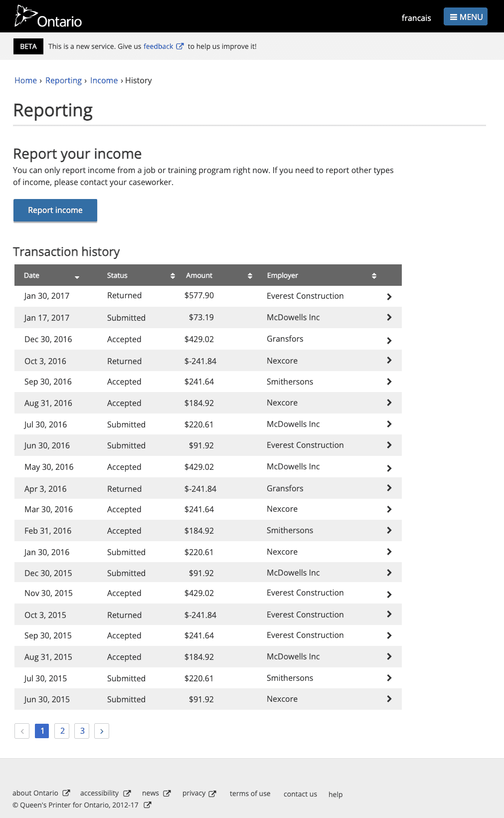Sort table by Status column arrows

(x=172, y=276)
